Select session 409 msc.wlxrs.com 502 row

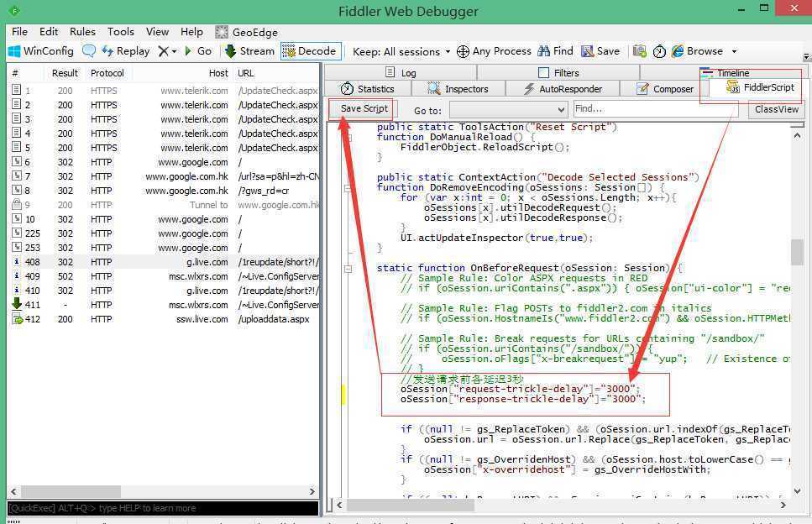[164, 276]
